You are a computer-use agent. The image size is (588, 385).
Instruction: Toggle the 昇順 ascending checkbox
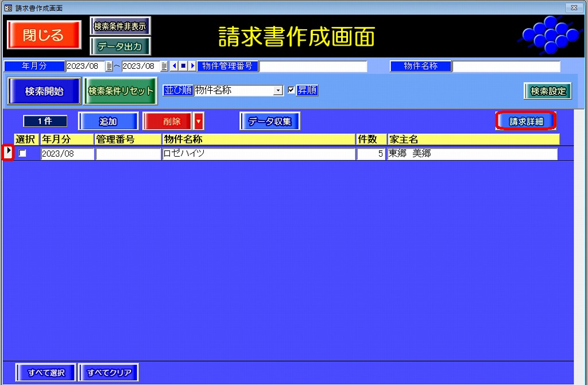[x=291, y=91]
